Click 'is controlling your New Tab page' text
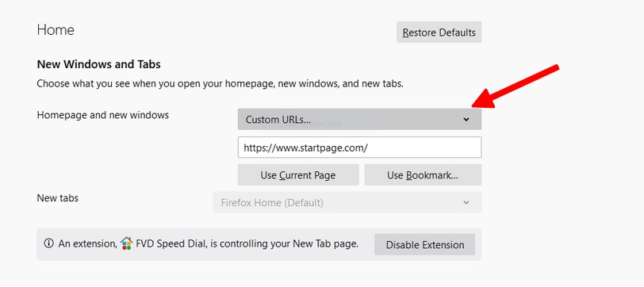 (x=285, y=244)
